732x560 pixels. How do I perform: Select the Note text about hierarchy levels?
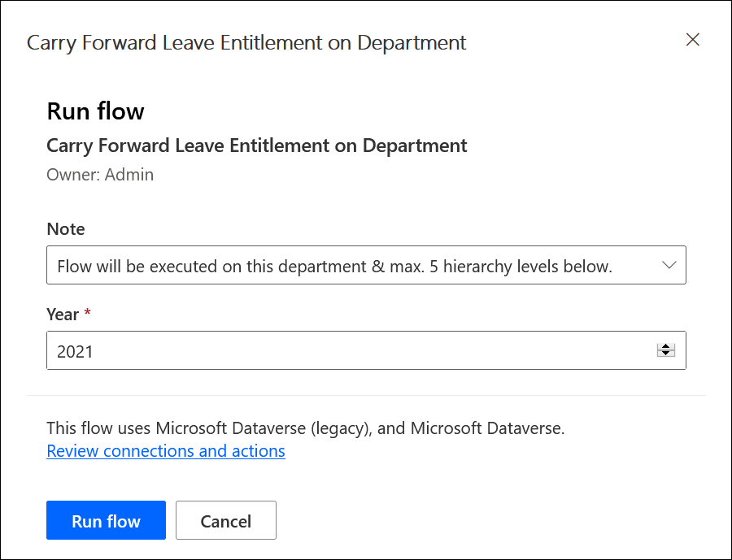(x=333, y=266)
